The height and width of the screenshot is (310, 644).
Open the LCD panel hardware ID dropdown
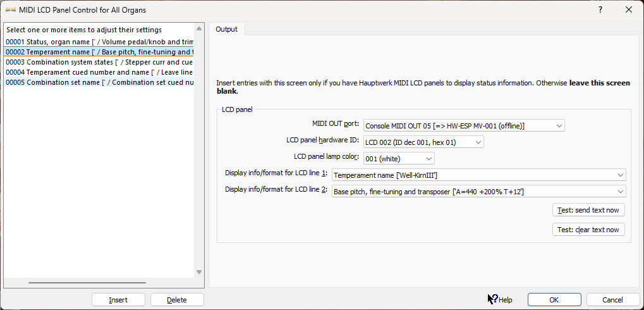click(423, 142)
